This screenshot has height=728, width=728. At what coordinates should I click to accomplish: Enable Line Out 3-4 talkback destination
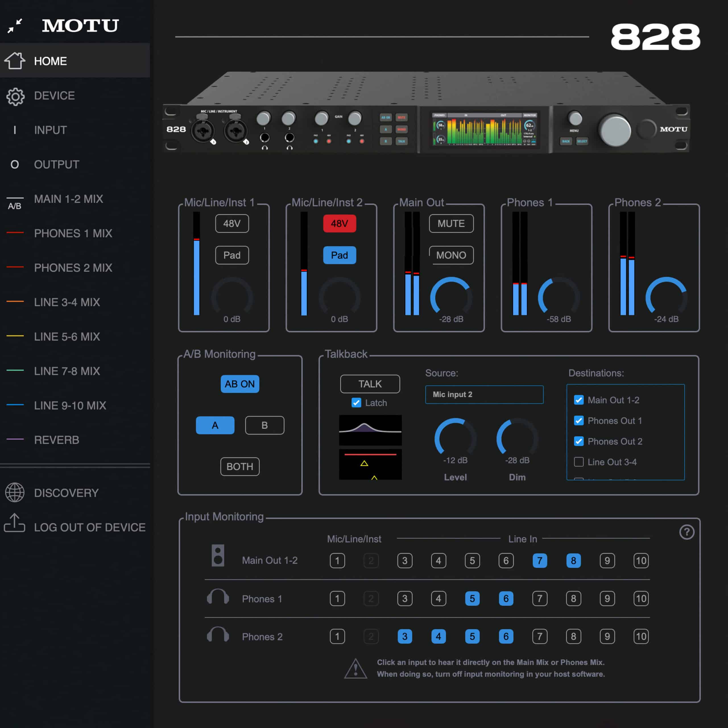[579, 462]
